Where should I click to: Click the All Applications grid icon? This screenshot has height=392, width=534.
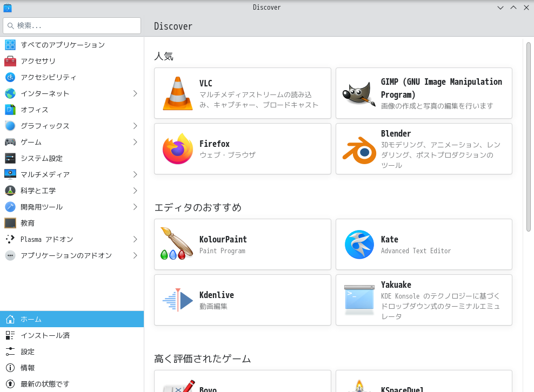10,45
